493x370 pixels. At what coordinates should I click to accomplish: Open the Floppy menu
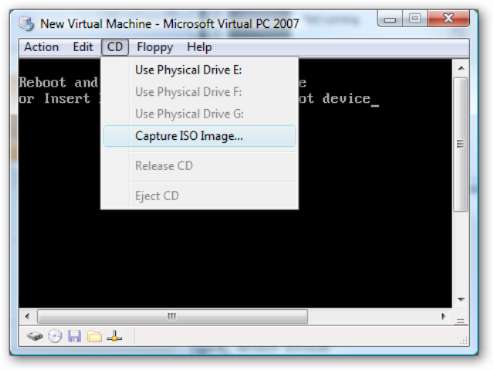pyautogui.click(x=155, y=47)
